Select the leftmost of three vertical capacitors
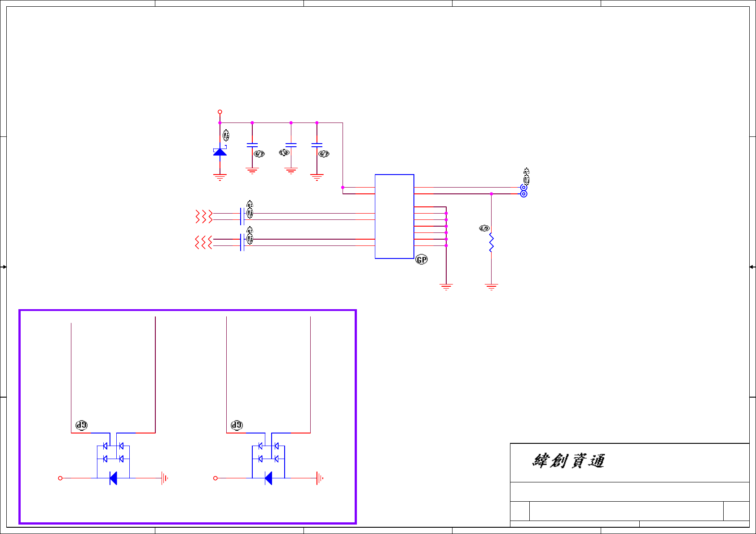 [x=252, y=145]
